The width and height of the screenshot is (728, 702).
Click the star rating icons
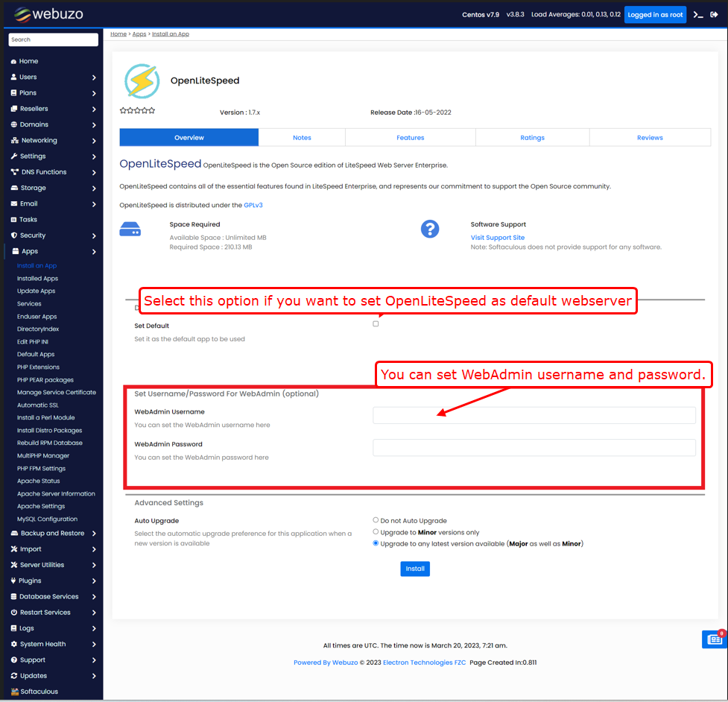137,110
